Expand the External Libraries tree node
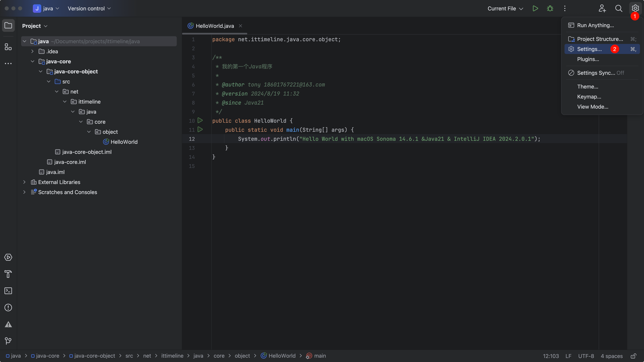Viewport: 644px width, 362px height. pos(24,182)
